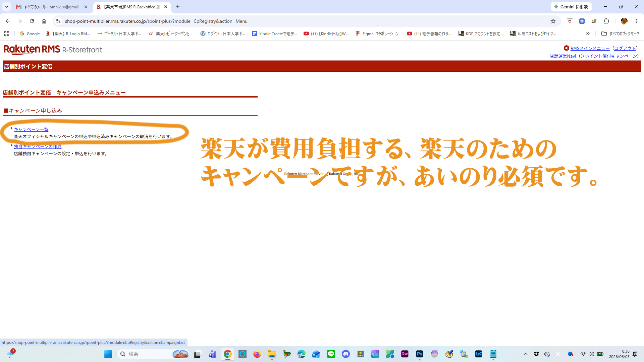The image size is (644, 362).
Task: Click the address bar URL field
Action: pos(302,21)
